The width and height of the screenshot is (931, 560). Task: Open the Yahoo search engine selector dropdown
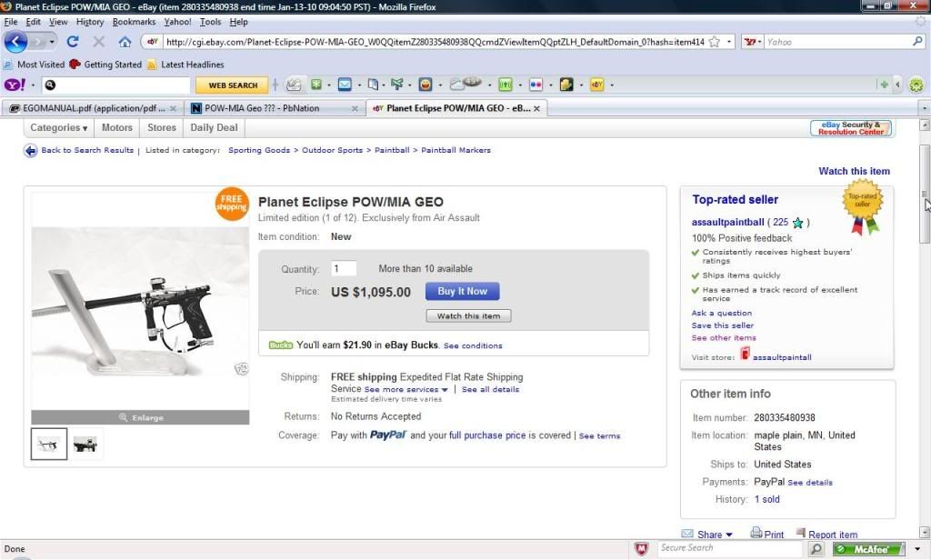(753, 42)
